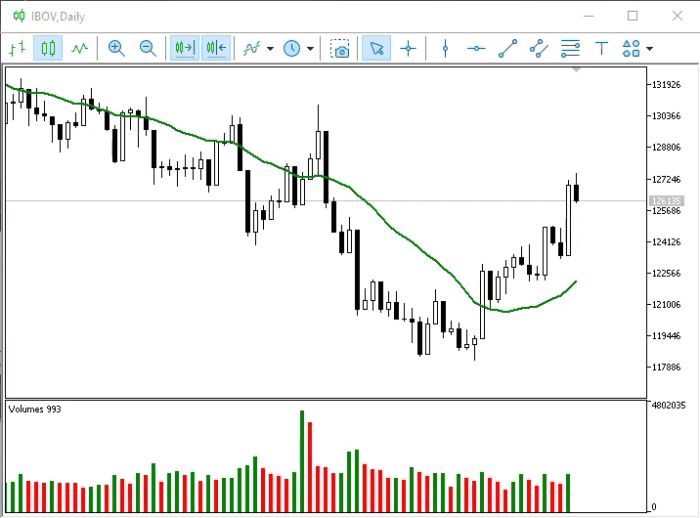Click the chart shift triangle marker
Image resolution: width=700 pixels, height=518 pixels.
point(576,70)
